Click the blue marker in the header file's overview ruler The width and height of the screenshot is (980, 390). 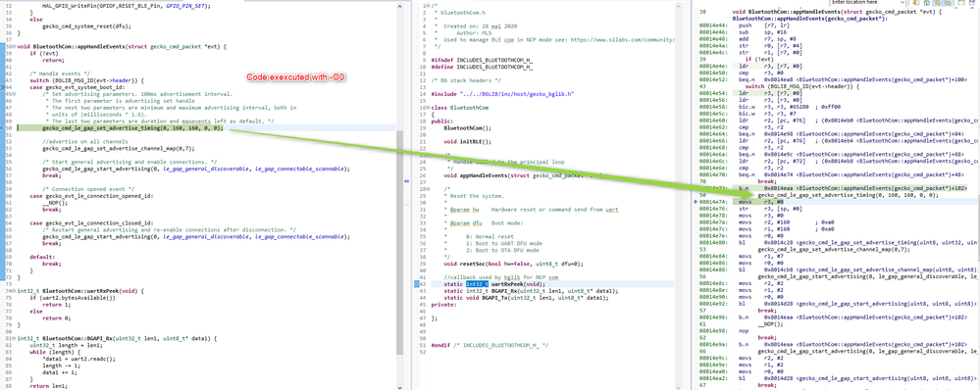(x=407, y=180)
